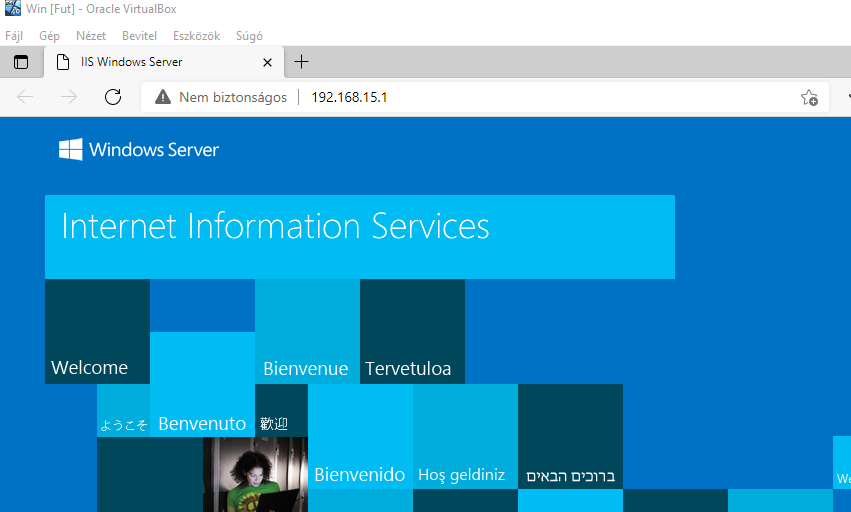Open the tab actions menu icon
Image resolution: width=851 pixels, height=512 pixels.
(x=21, y=62)
